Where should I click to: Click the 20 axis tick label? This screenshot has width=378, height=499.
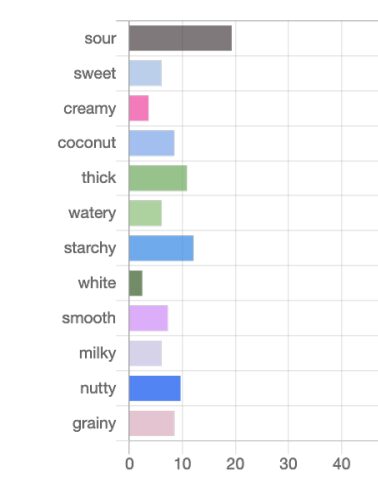[x=235, y=464]
